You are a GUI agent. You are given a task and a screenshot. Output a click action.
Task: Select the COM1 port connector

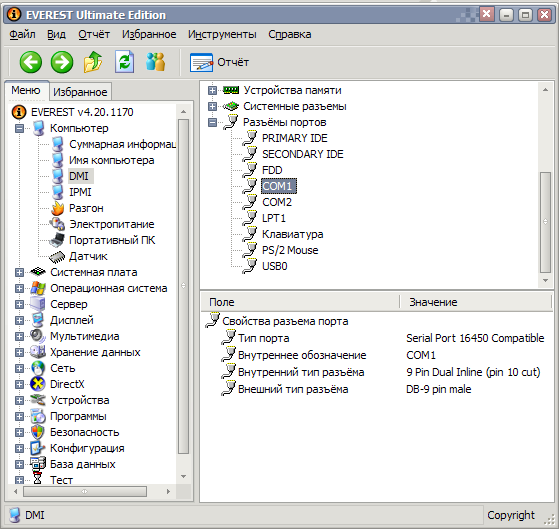tap(278, 186)
